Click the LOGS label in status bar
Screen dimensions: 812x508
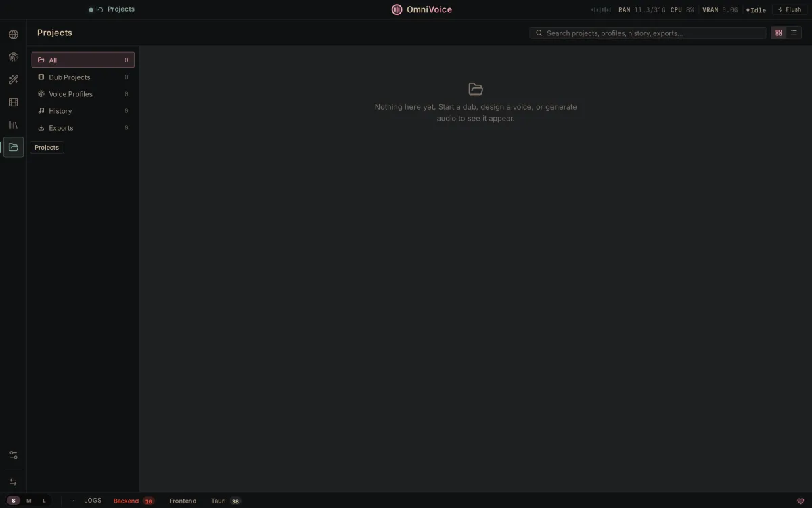pyautogui.click(x=93, y=501)
